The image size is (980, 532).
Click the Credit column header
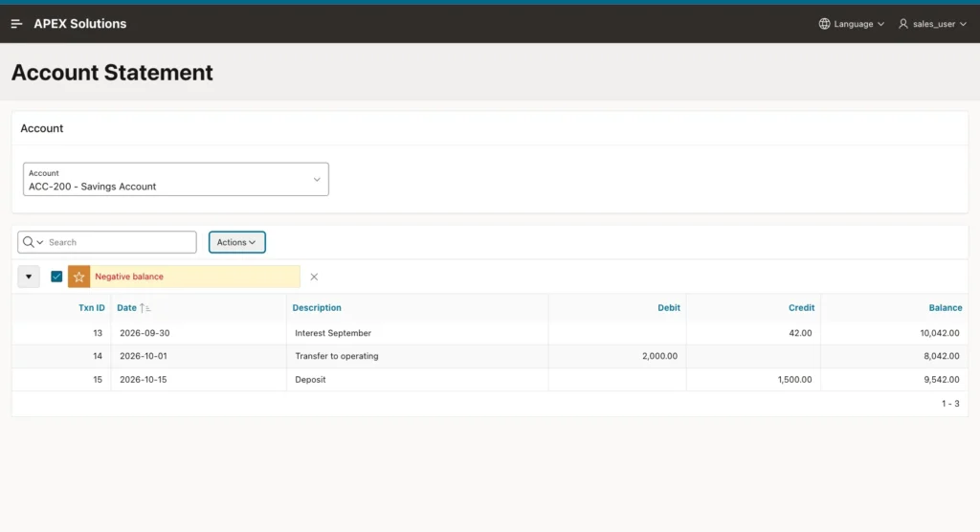tap(801, 307)
